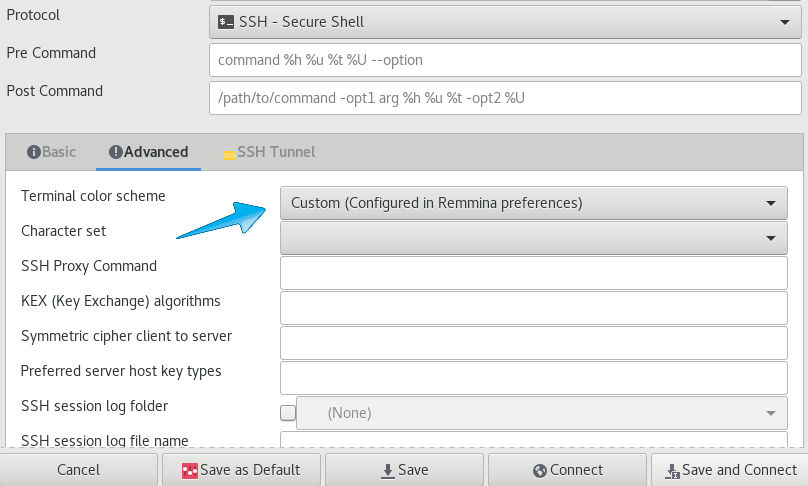This screenshot has width=808, height=486.
Task: Click the SSH terminal icon in Protocol
Action: (x=226, y=22)
